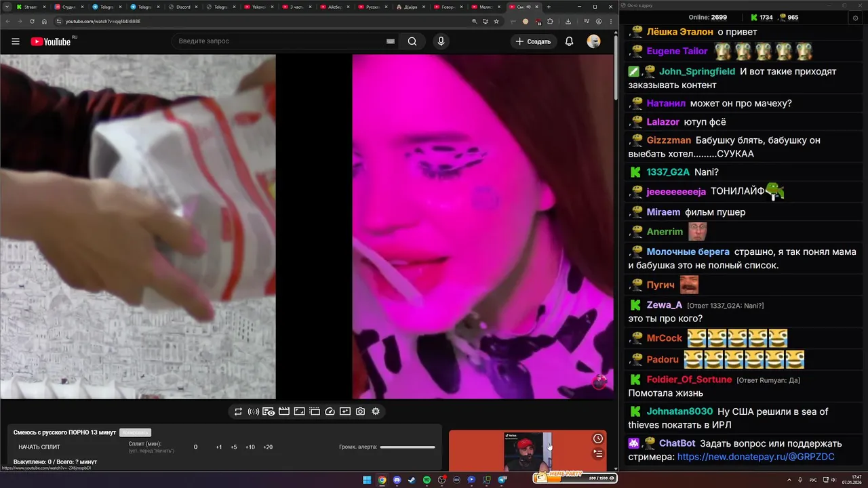Open the recommended video thumbnail
Screen dimensions: 868x488
click(528, 451)
